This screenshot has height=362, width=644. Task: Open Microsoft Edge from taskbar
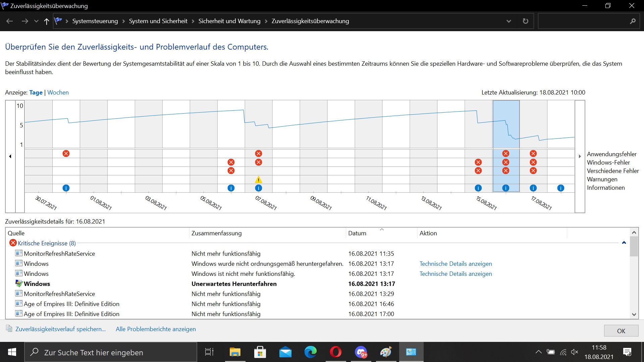(x=310, y=352)
